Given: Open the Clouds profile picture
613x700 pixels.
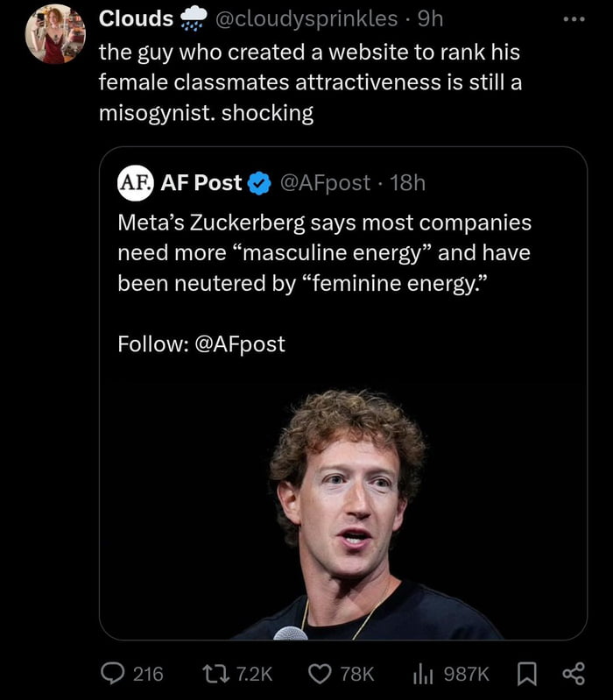Looking at the screenshot, I should 54,35.
